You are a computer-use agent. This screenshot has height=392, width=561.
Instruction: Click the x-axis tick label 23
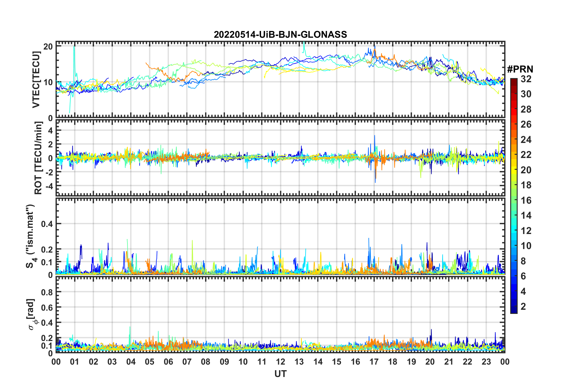pyautogui.click(x=486, y=362)
